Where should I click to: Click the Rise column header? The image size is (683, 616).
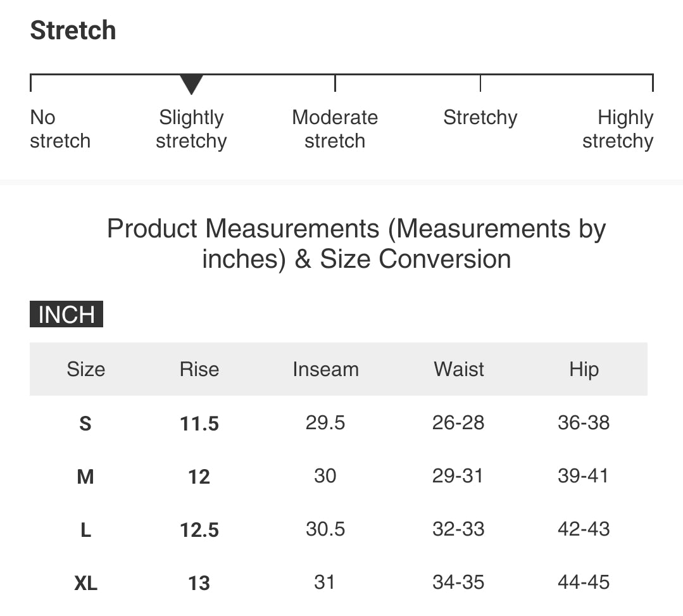(x=199, y=369)
